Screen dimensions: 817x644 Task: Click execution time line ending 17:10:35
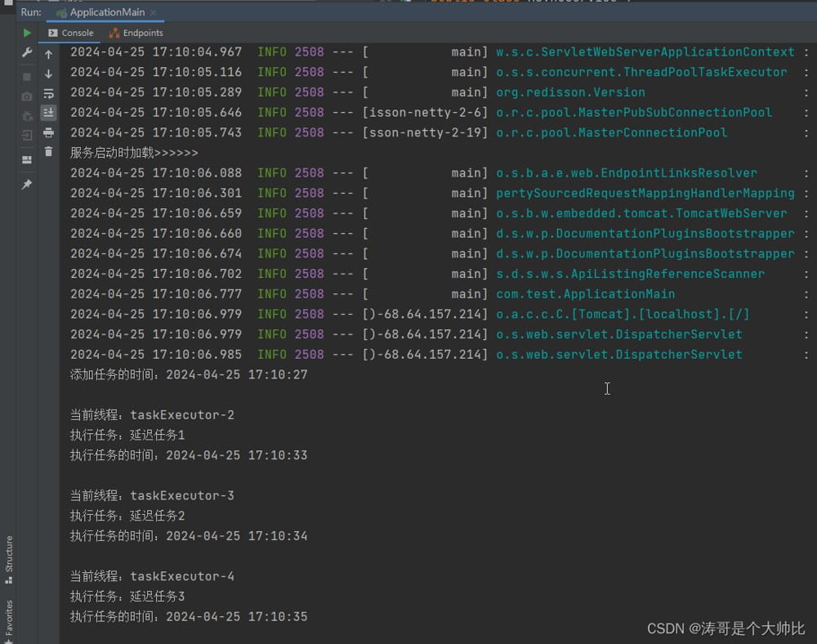189,617
